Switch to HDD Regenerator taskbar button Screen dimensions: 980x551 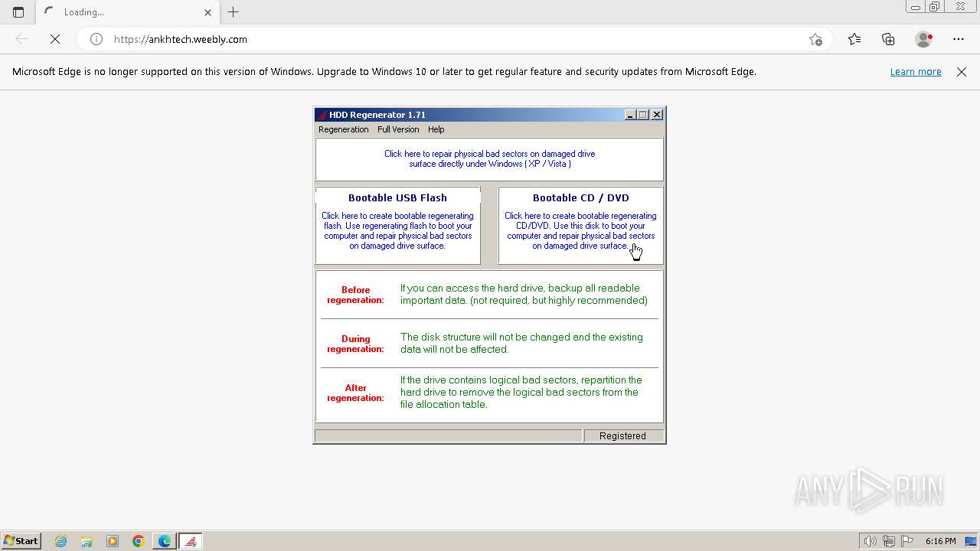click(191, 541)
